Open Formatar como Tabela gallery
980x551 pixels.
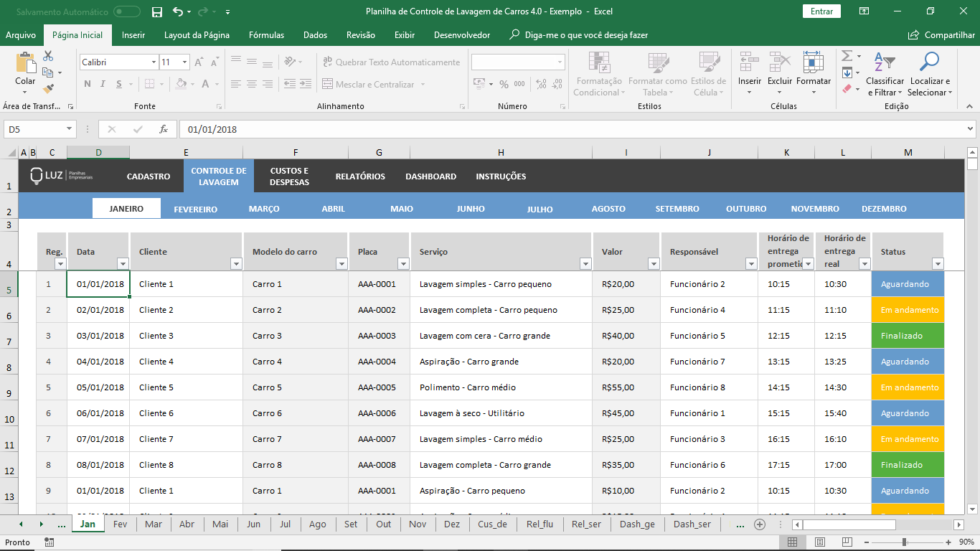658,74
